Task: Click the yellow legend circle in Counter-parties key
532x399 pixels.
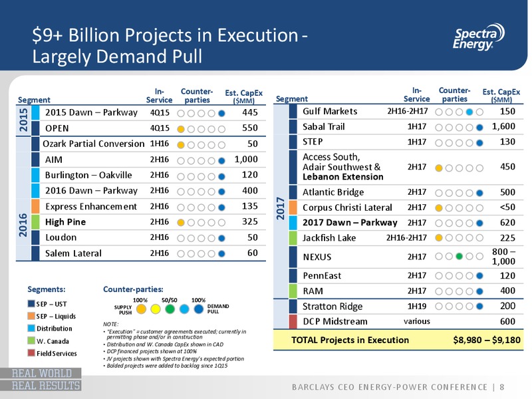Action: tap(156, 309)
